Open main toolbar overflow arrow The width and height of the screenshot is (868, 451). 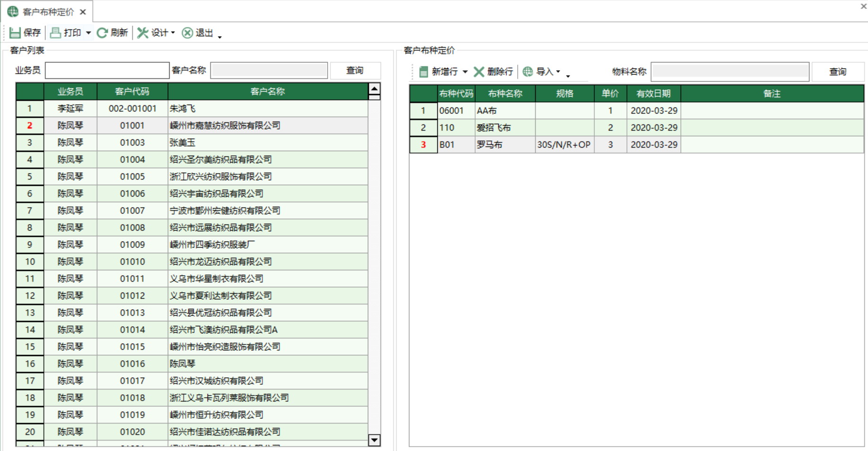tap(220, 36)
